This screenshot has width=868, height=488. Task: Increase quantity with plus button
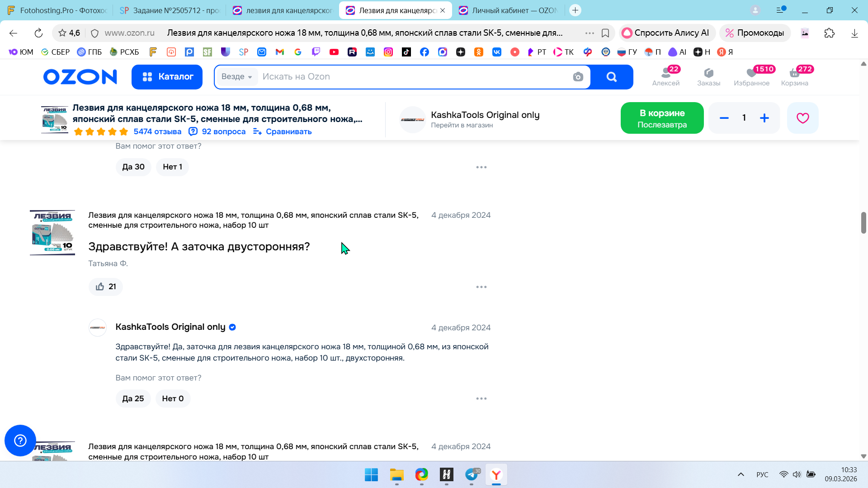pyautogui.click(x=764, y=118)
